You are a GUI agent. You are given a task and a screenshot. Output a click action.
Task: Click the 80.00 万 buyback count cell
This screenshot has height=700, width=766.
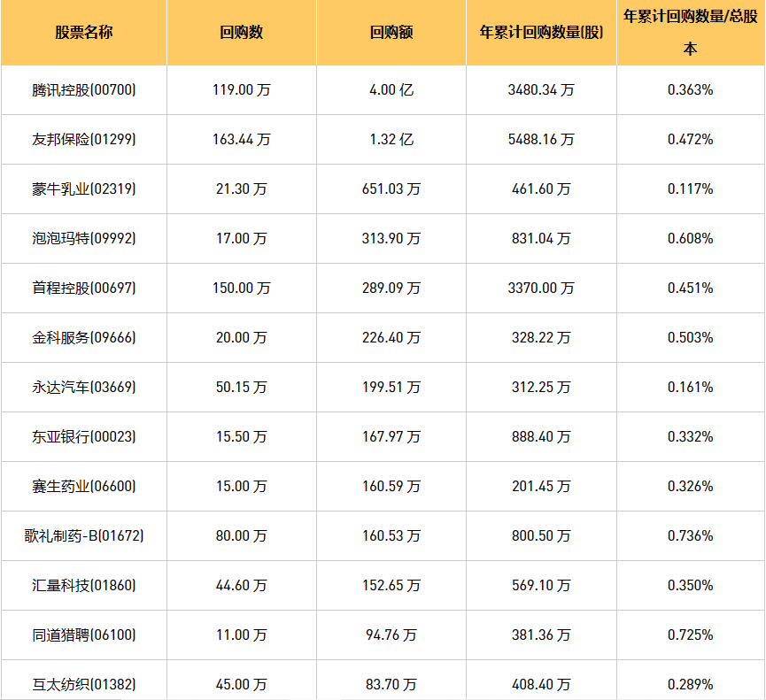(x=242, y=536)
